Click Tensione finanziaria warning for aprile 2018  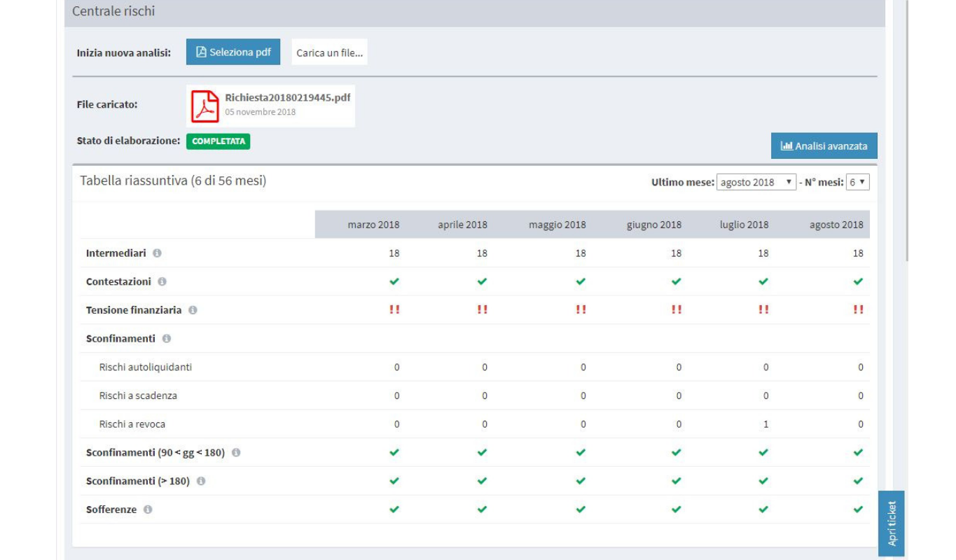coord(482,310)
